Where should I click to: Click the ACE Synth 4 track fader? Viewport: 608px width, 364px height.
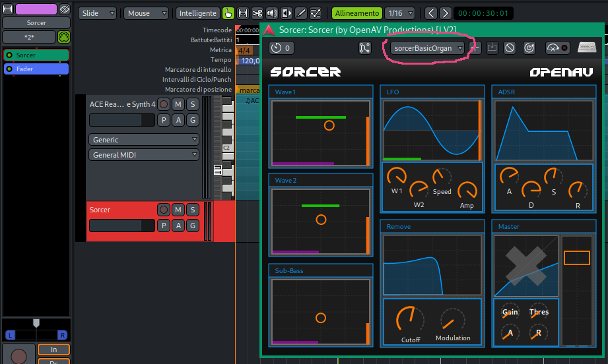tap(122, 120)
